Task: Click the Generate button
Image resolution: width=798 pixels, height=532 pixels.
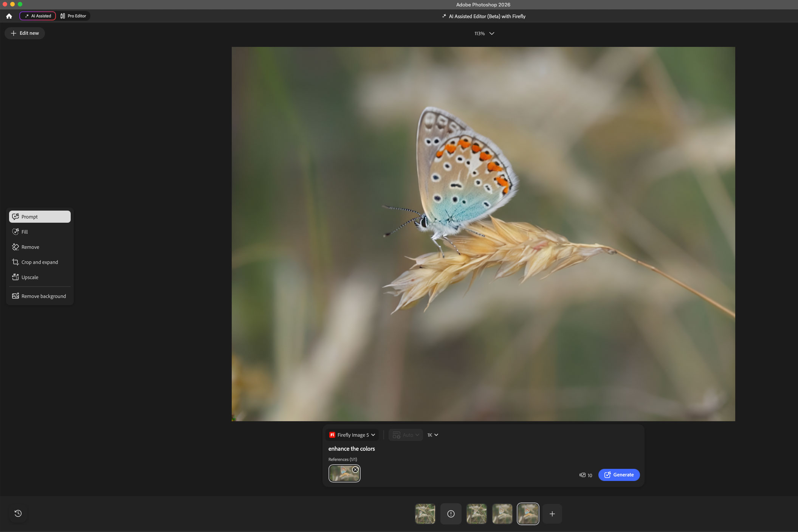Action: click(619, 475)
